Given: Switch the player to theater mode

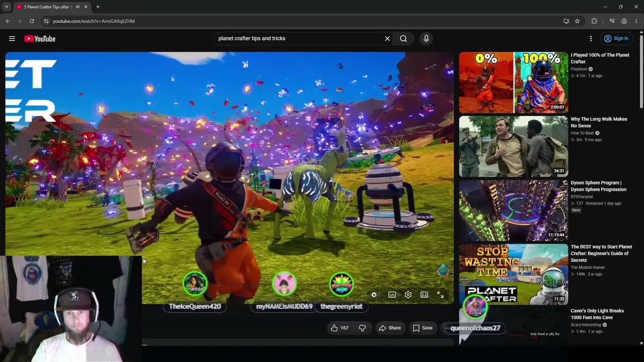Looking at the screenshot, I should point(424,295).
